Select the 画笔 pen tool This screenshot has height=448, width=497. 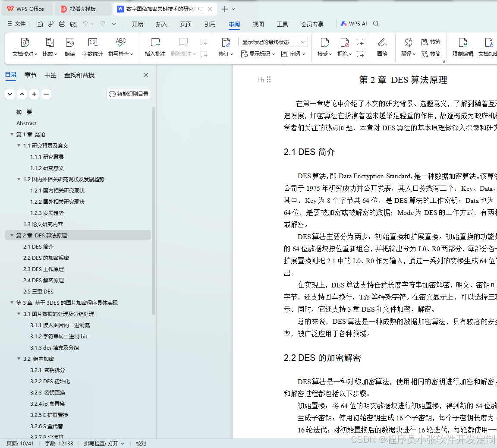coord(382,47)
